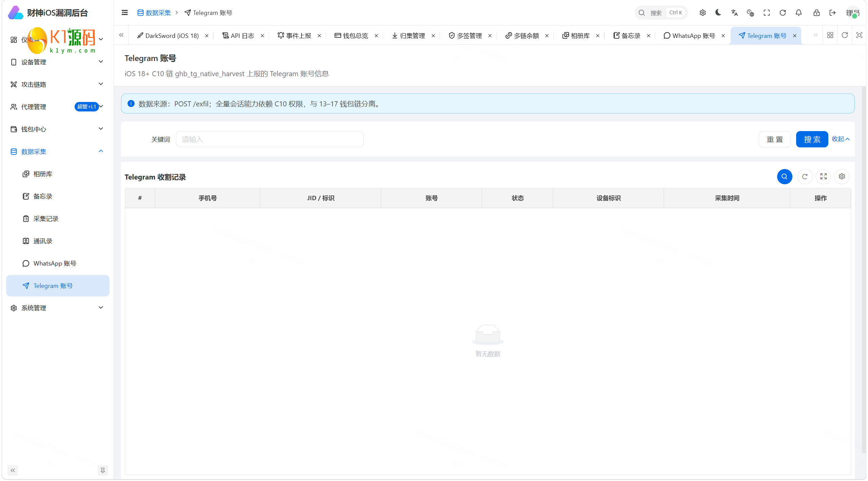868x481 pixels.
Task: Refresh the current tab via the tab bar icon
Action: pos(845,35)
